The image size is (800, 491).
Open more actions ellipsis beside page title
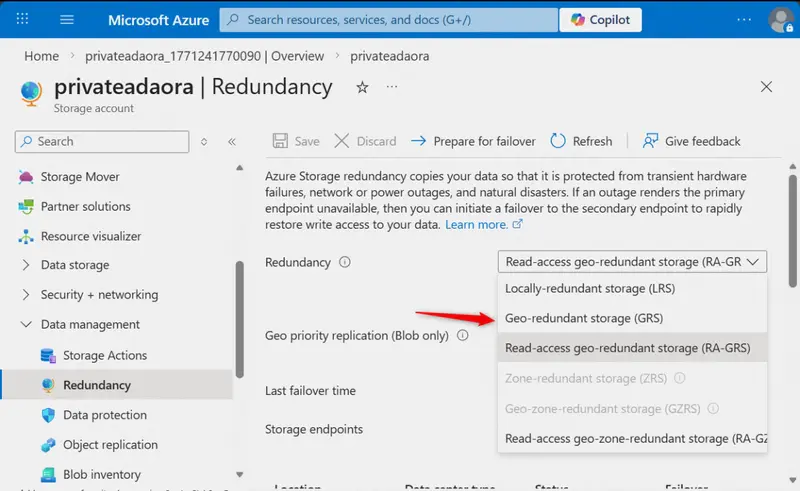pyautogui.click(x=392, y=87)
